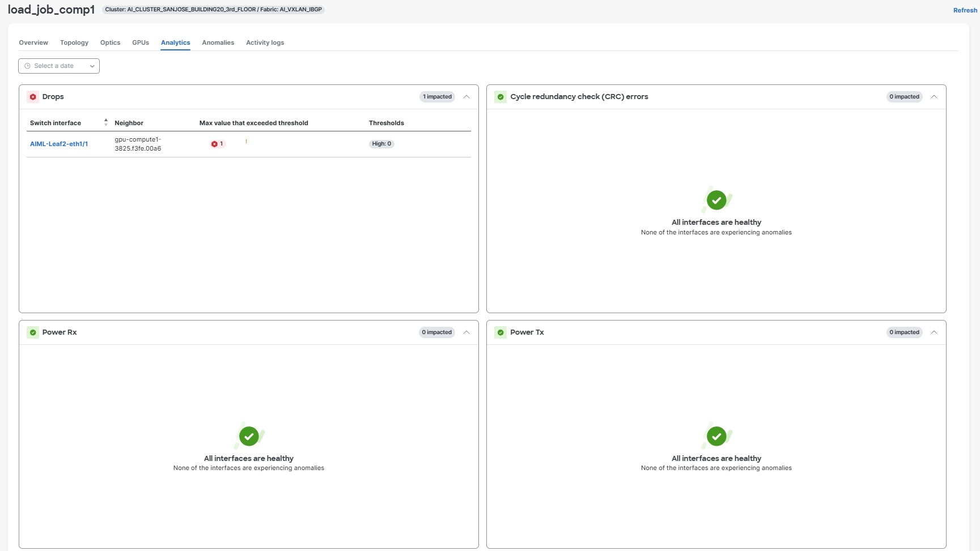Click the large green checkmark in CRC panel
The width and height of the screenshot is (980, 551).
(716, 200)
